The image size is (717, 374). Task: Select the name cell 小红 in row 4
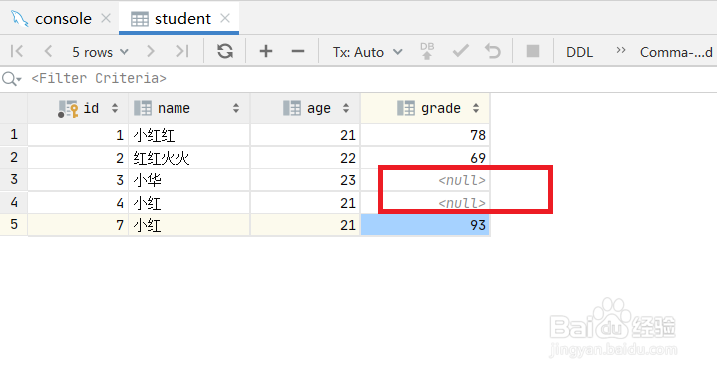(x=189, y=203)
